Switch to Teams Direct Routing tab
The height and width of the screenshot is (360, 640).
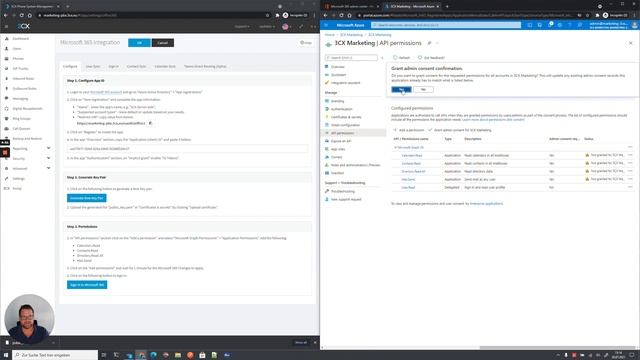coord(205,66)
